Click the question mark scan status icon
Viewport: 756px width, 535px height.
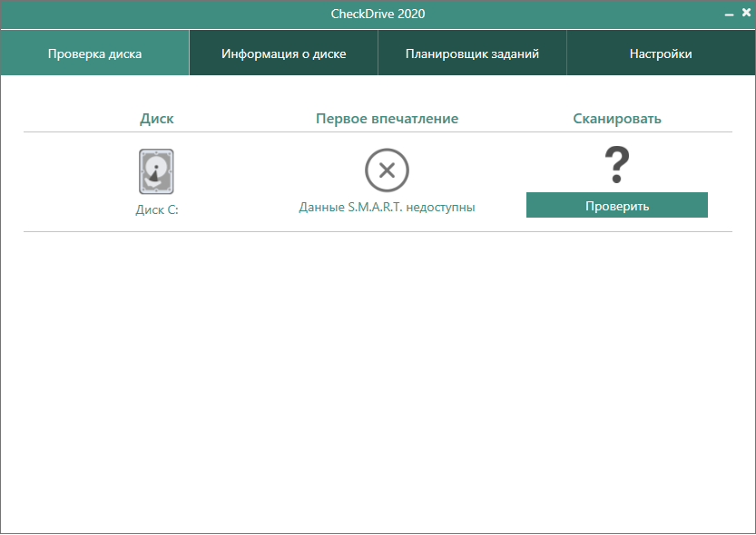617,165
